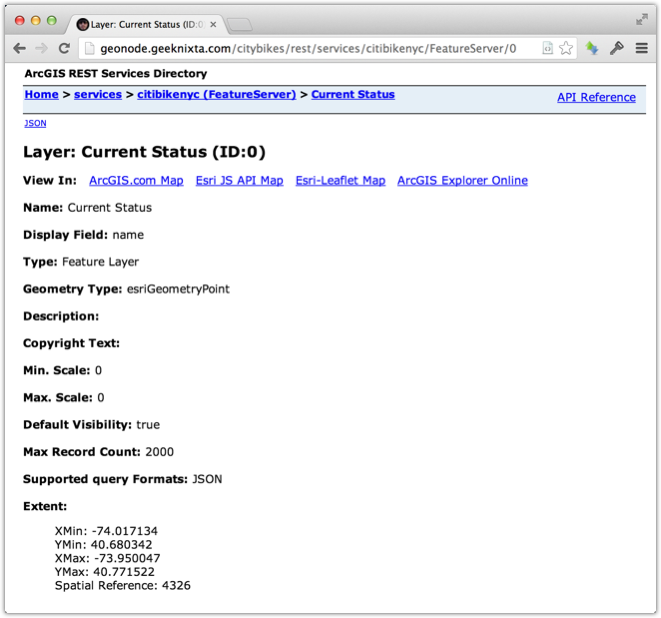Image resolution: width=661 pixels, height=618 pixels.
Task: Toggle fullscreen with the top-right arrows icon
Action: 642,19
